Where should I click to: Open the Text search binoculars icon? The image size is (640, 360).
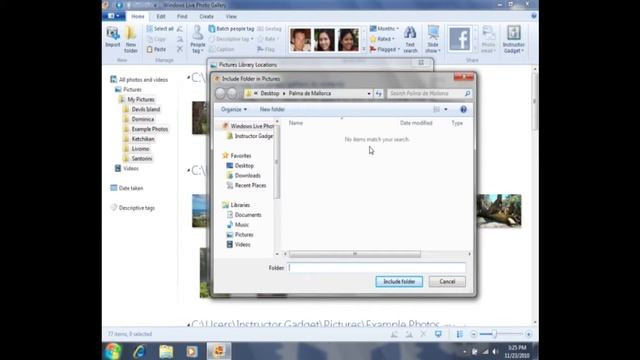[410, 40]
